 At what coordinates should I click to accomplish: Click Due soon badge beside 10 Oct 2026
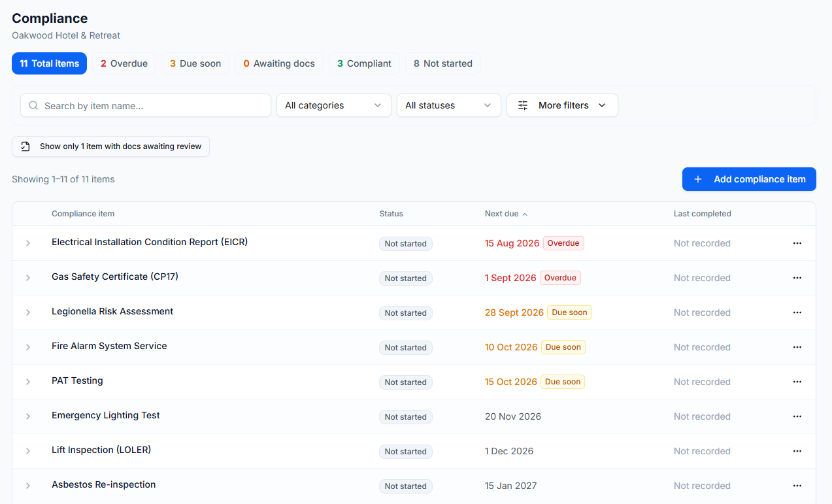563,347
